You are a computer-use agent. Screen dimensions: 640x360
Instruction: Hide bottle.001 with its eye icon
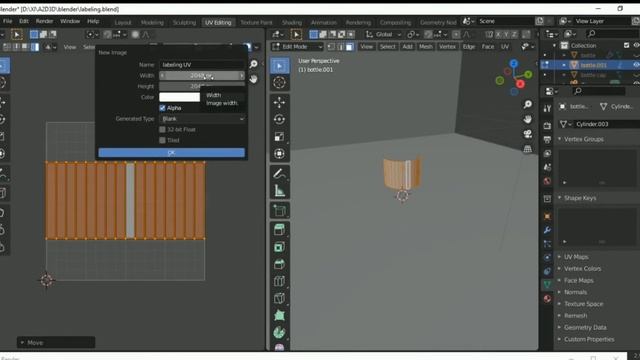pos(636,65)
